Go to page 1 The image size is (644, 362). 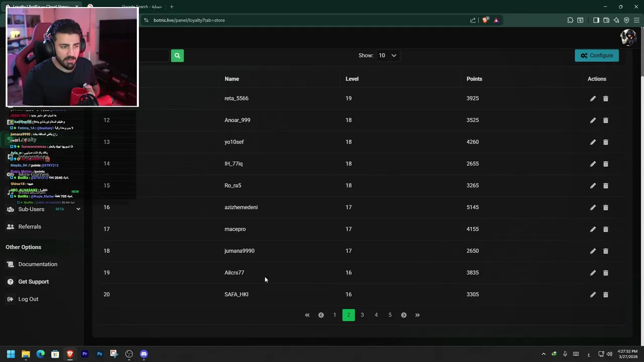(335, 315)
